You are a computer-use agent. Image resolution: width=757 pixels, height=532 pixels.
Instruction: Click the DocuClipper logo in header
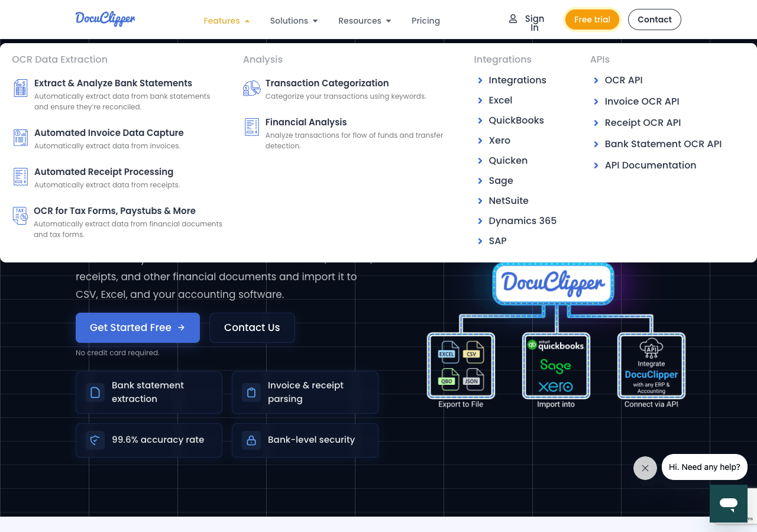105,19
